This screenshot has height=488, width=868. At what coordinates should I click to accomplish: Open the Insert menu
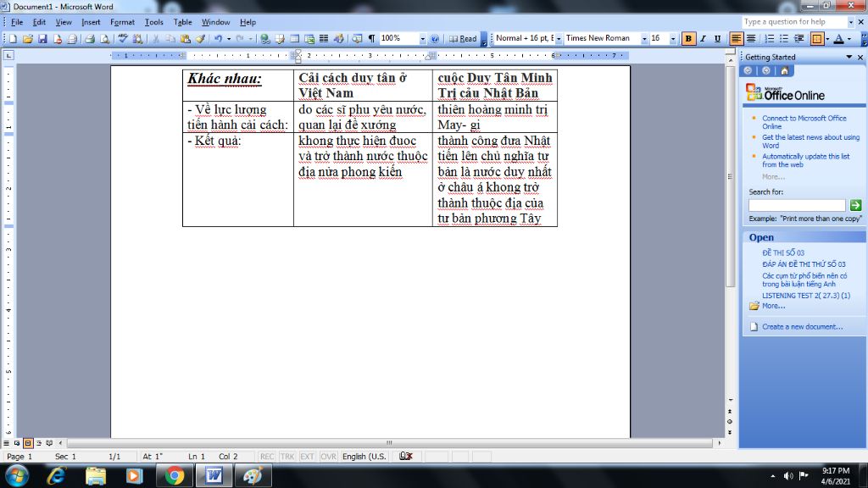tap(91, 22)
